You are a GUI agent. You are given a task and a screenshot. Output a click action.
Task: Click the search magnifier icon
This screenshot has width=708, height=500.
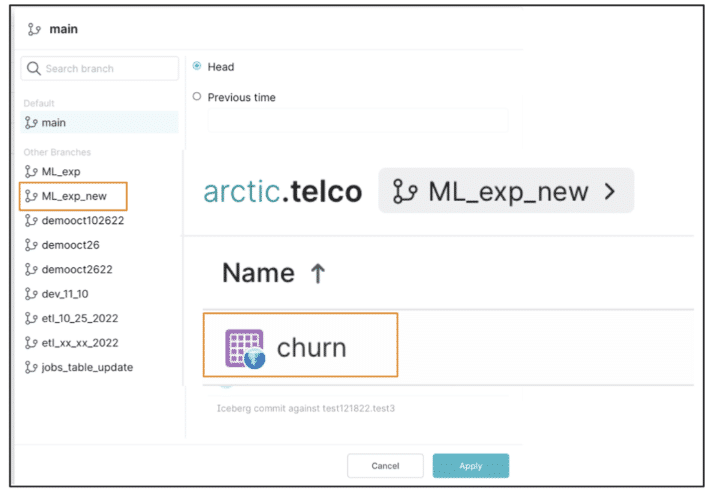tap(34, 69)
